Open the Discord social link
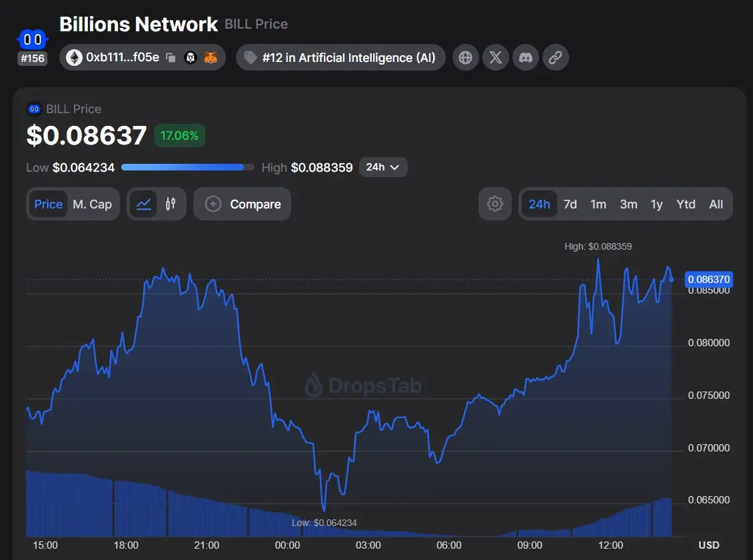The width and height of the screenshot is (753, 560). (526, 57)
